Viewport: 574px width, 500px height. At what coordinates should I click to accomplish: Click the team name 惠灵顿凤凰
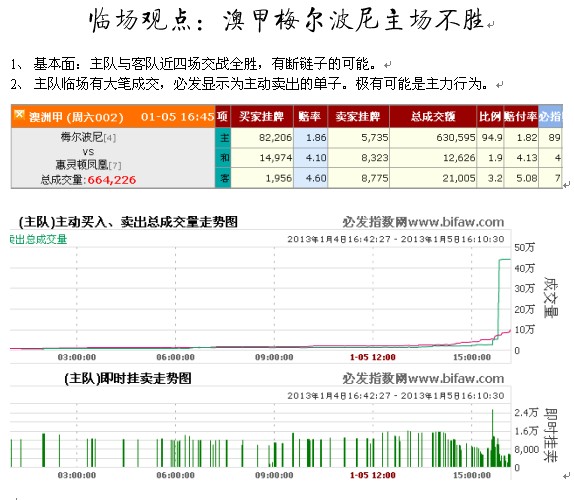82,165
